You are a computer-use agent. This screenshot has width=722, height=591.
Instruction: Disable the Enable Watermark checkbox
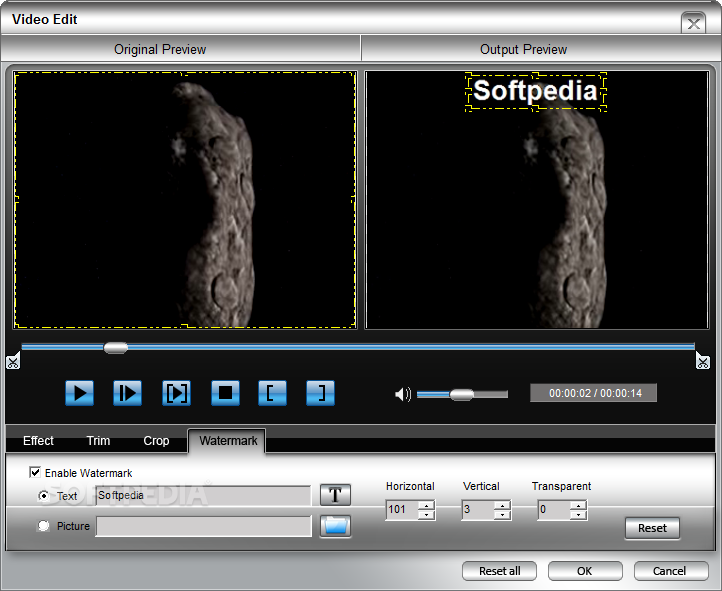(x=35, y=472)
